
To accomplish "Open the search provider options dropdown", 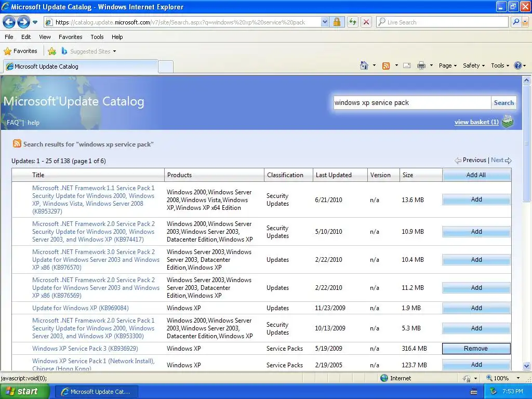I will pos(526,22).
